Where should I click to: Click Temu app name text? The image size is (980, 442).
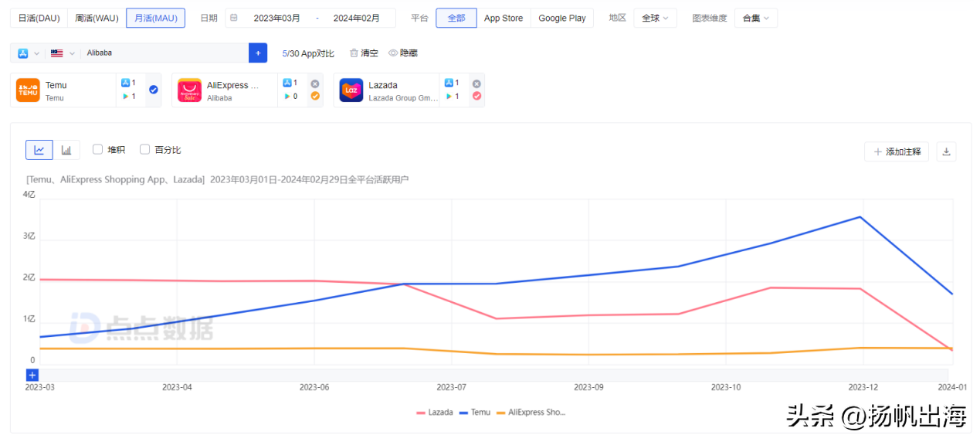pyautogui.click(x=56, y=85)
